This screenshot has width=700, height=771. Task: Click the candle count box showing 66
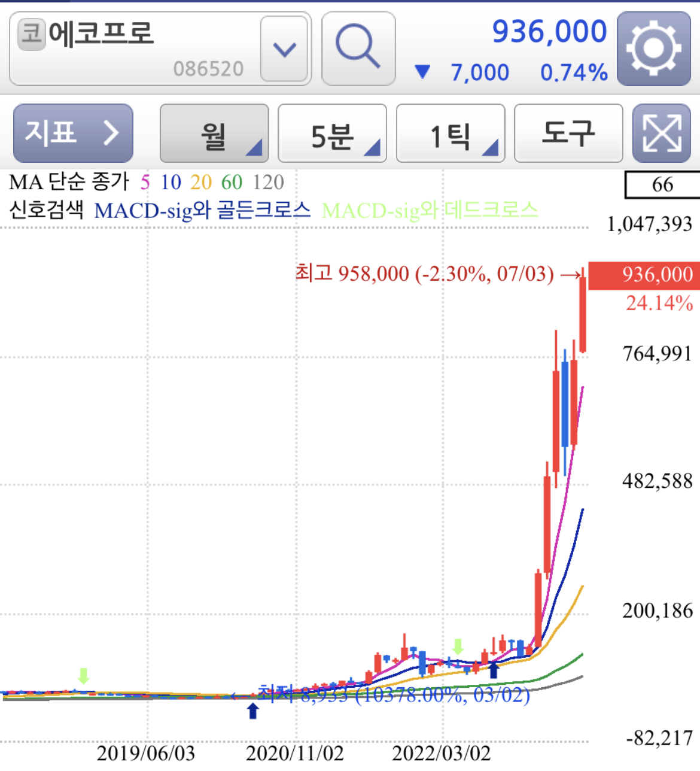tap(662, 184)
